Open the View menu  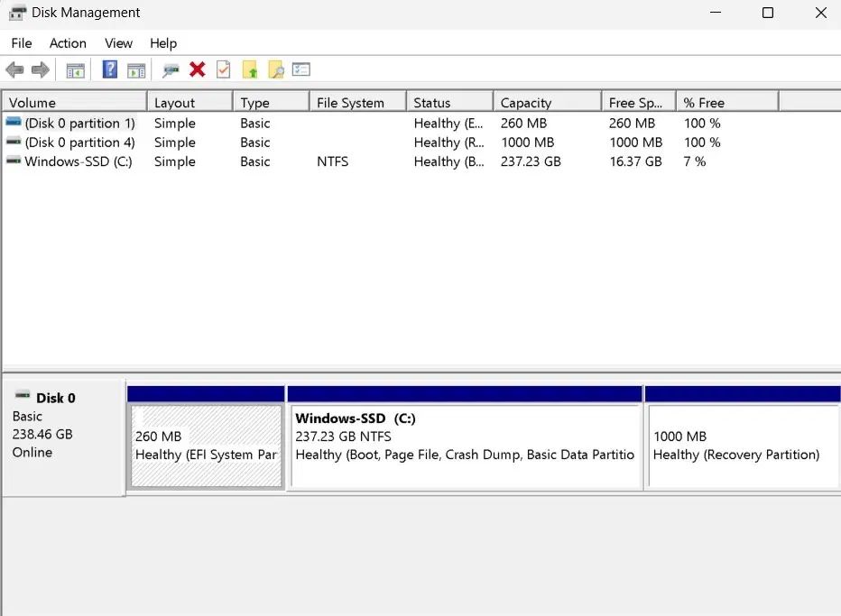coord(118,43)
